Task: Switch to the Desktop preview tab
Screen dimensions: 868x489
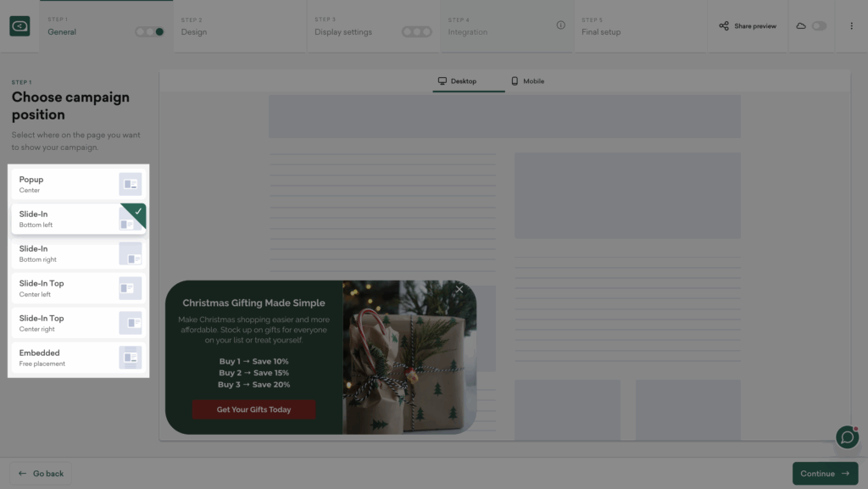Action: [x=457, y=81]
